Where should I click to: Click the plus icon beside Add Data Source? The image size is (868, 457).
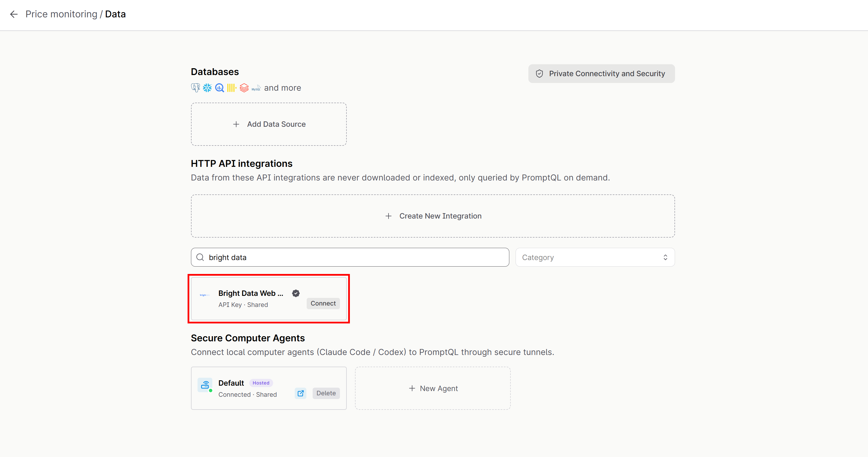pyautogui.click(x=236, y=124)
